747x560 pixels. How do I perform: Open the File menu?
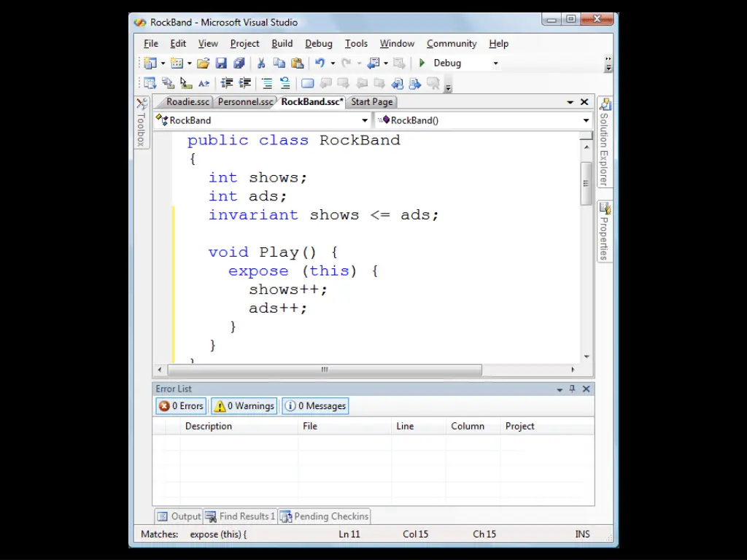(151, 44)
